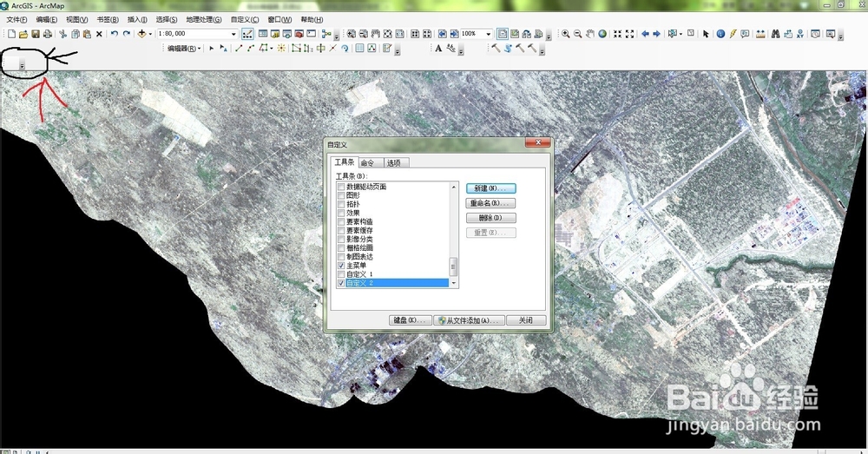
Task: Click the 新建(N)... button
Action: [x=491, y=188]
